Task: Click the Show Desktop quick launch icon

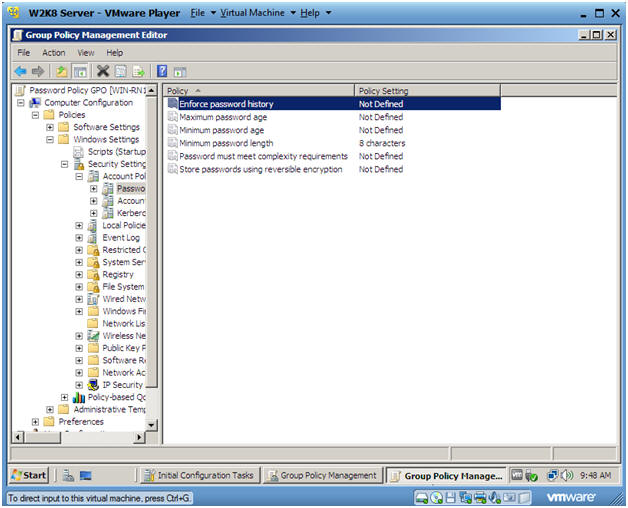Action: 85,476
